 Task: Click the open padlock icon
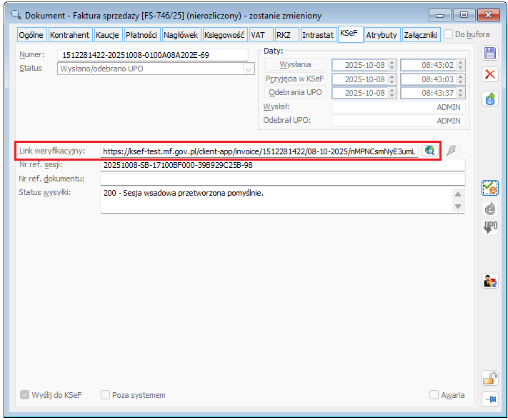[x=490, y=378]
